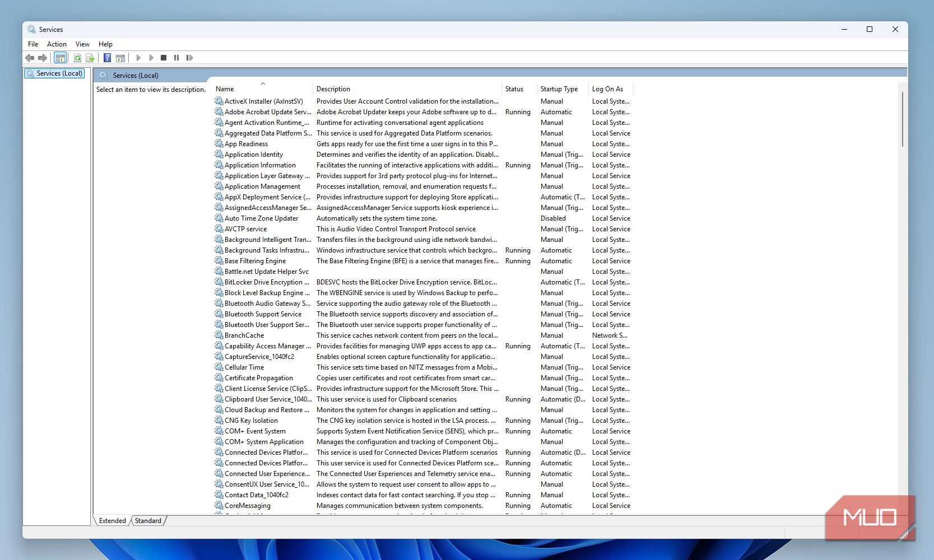The image size is (934, 560).
Task: Click gear icon of ActiveX Installer service
Action: pos(219,101)
